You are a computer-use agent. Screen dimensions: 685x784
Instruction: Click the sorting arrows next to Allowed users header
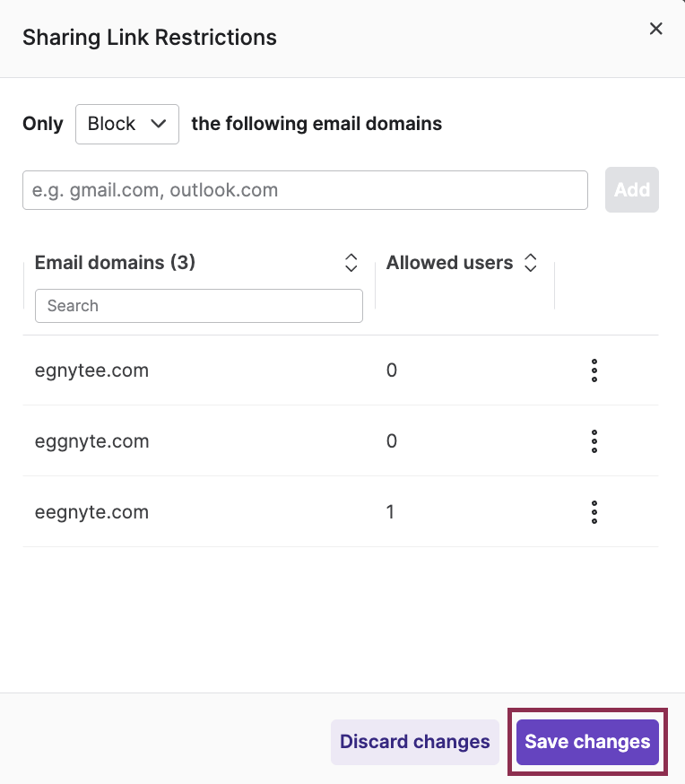tap(531, 262)
